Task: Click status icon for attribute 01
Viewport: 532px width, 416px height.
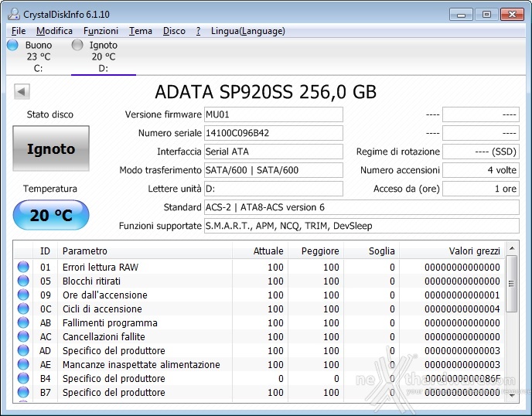Action: 23,267
